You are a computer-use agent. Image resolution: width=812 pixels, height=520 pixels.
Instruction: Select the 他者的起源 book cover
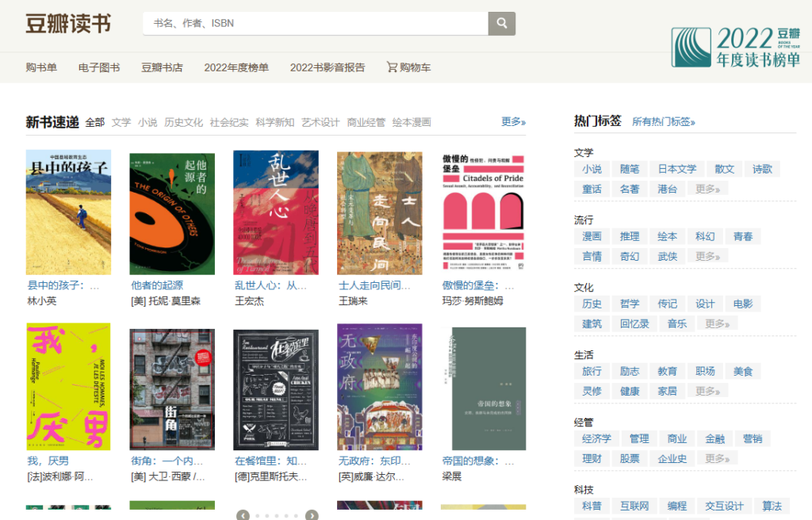[x=172, y=214]
